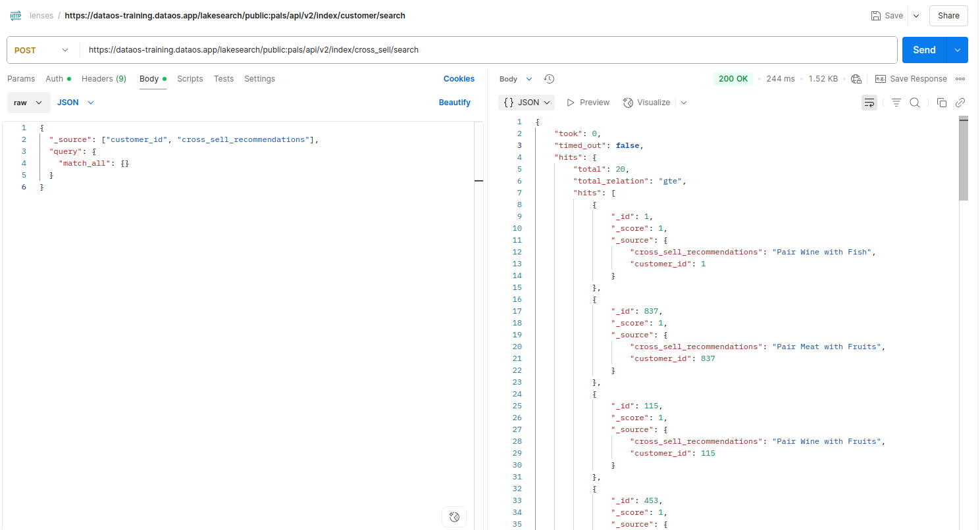Open the network info globe-lock icon

(x=856, y=79)
